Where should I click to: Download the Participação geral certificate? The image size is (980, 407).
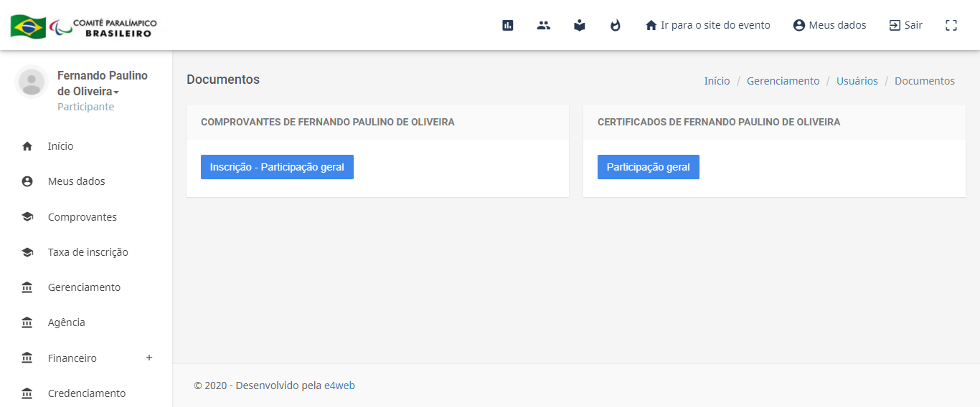click(648, 167)
